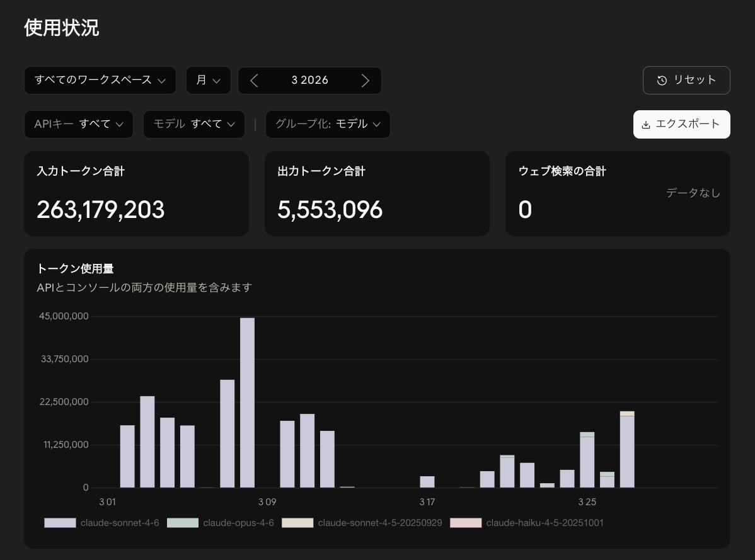Click the リセット button
755x560 pixels.
click(686, 81)
